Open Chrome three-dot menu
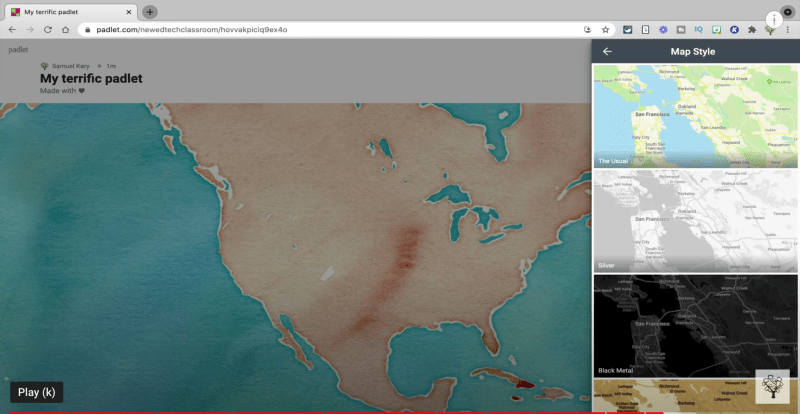 pyautogui.click(x=788, y=30)
